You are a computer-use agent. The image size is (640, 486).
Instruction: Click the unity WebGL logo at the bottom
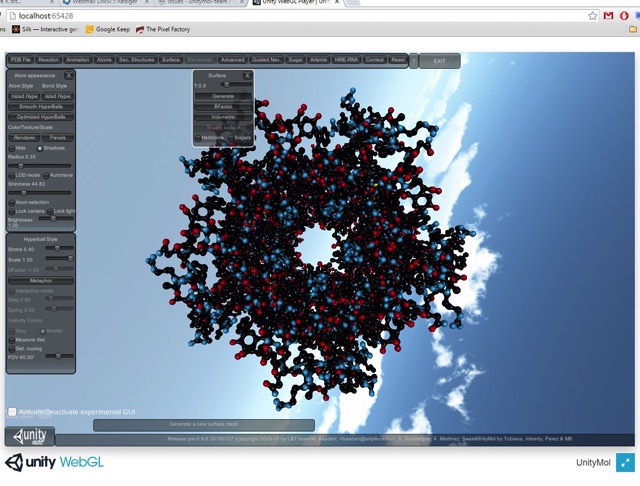point(54,462)
